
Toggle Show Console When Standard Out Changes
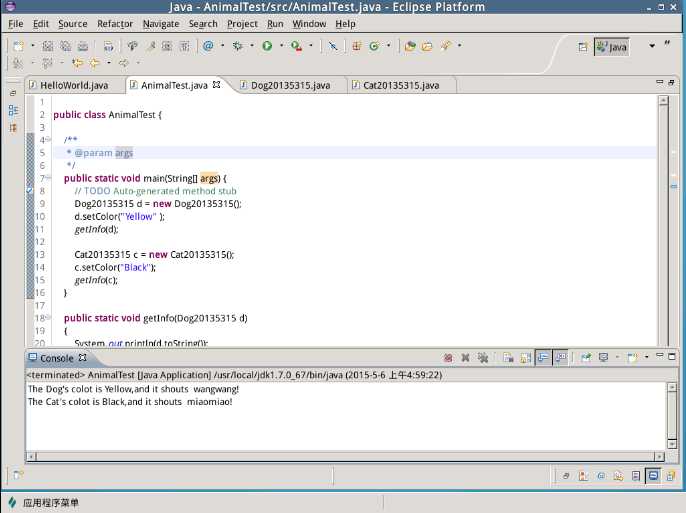click(x=543, y=358)
